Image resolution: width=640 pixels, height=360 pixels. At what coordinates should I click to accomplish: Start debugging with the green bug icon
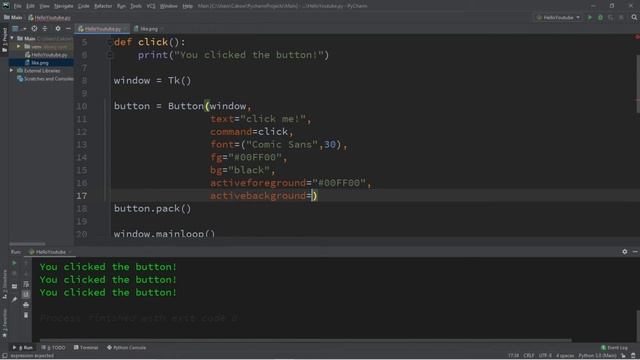pos(600,18)
